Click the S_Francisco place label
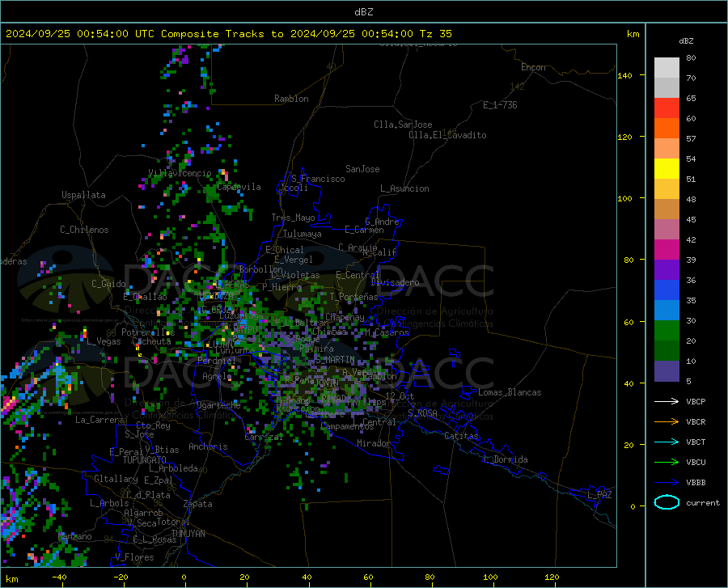728x588 pixels. tap(318, 179)
